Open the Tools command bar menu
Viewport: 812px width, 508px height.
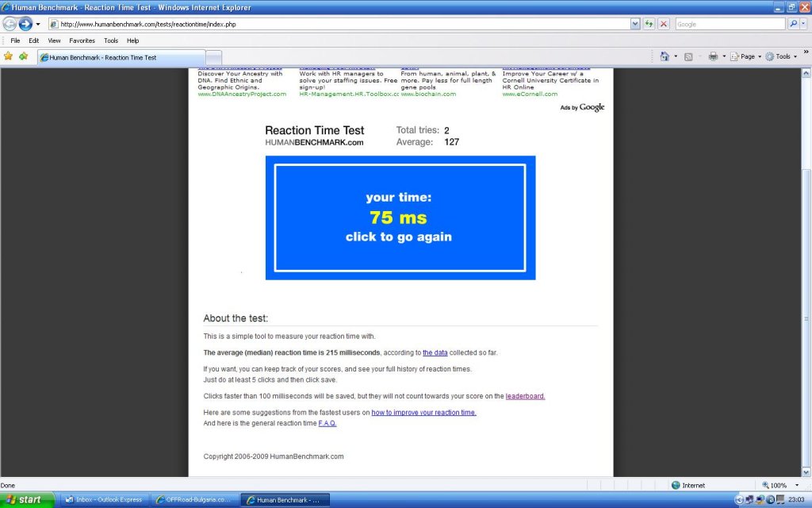781,56
